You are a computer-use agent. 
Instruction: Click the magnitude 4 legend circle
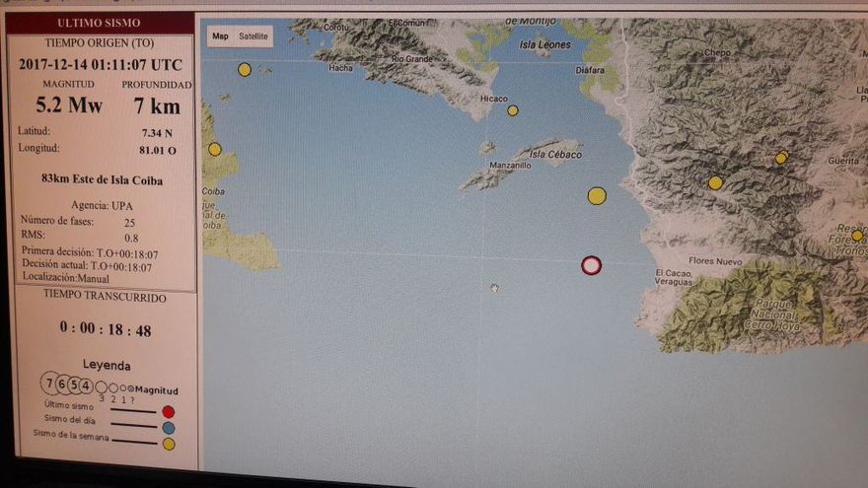87,385
